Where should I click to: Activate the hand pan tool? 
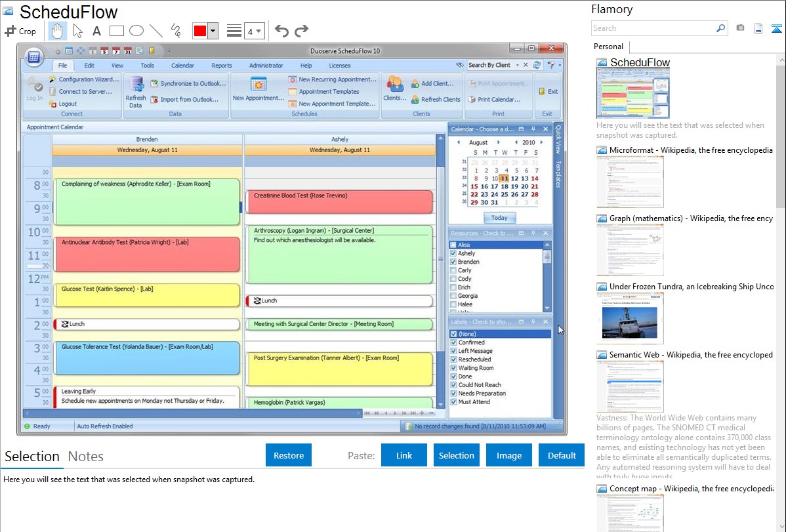tap(56, 31)
